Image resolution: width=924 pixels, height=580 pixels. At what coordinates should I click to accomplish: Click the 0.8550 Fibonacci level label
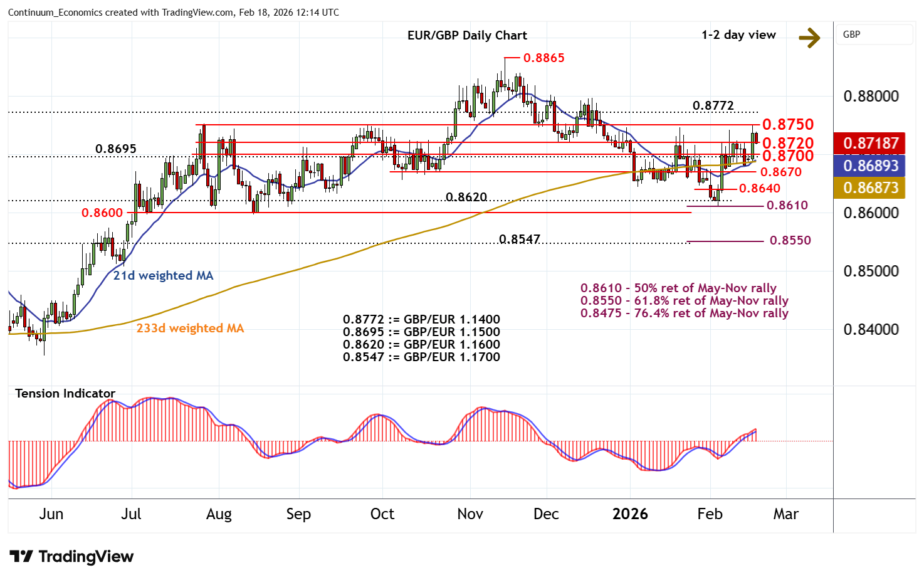pyautogui.click(x=790, y=240)
